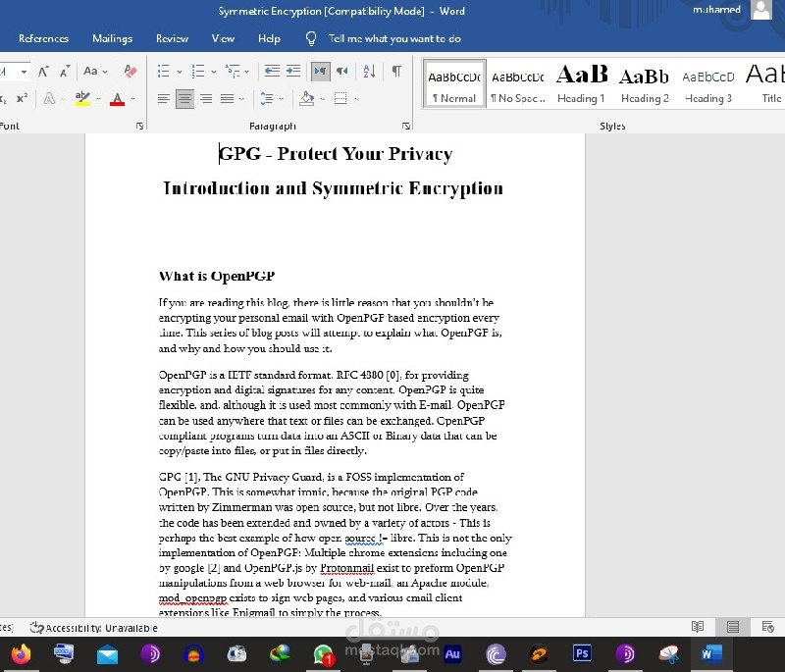Viewport: 785px width, 672px height.
Task: Open Word from taskbar
Action: click(711, 654)
